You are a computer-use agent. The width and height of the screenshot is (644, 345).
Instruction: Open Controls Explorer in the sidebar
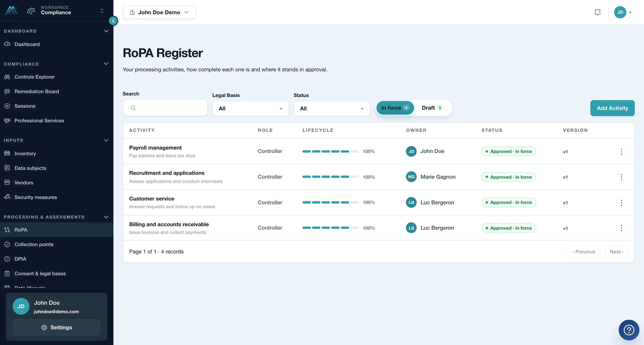[57, 77]
